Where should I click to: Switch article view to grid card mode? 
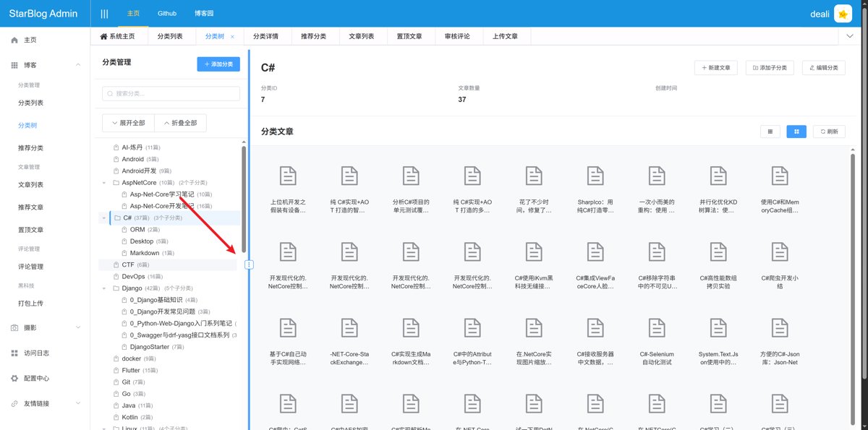tap(796, 132)
